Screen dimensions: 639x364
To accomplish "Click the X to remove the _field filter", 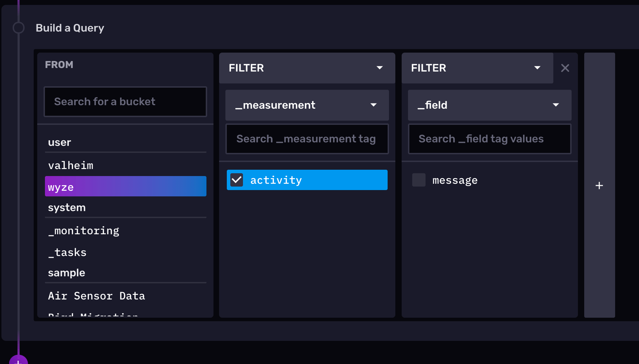I will coord(565,68).
